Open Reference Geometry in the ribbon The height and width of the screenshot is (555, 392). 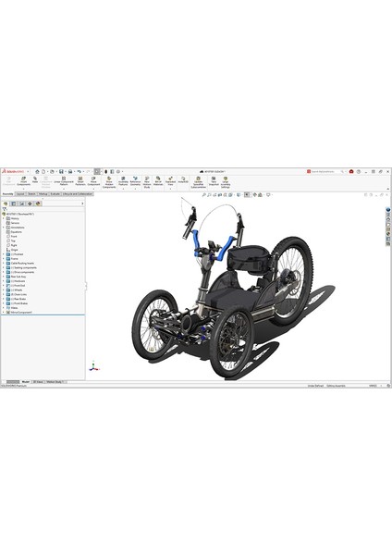point(135,181)
